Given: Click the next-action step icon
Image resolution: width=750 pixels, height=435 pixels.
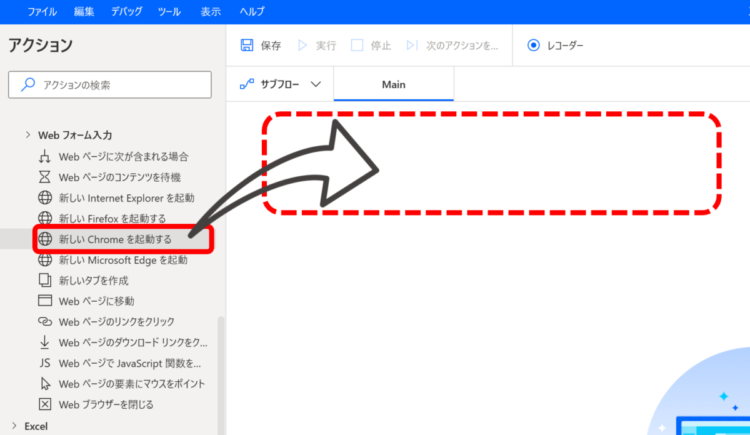Looking at the screenshot, I should [412, 45].
